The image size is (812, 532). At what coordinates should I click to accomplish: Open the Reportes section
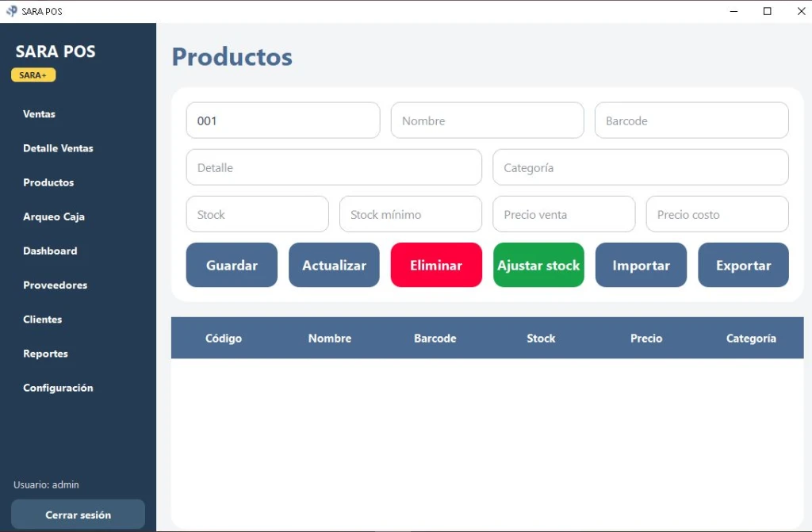[x=45, y=354]
